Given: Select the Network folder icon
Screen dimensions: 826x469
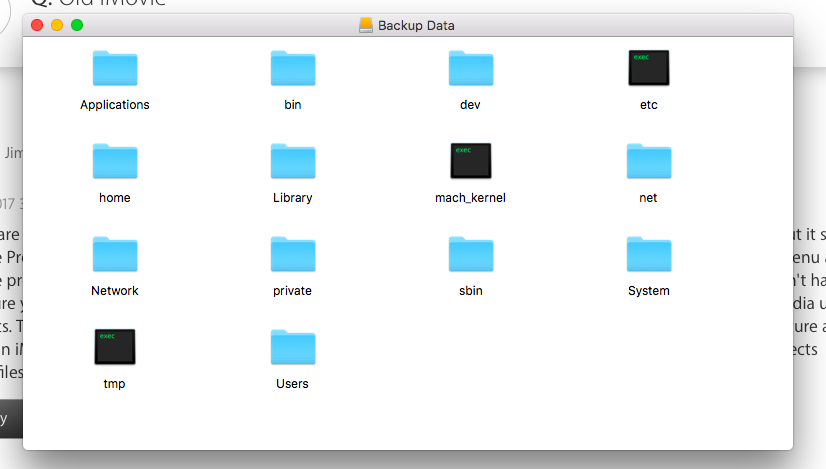Looking at the screenshot, I should [115, 254].
